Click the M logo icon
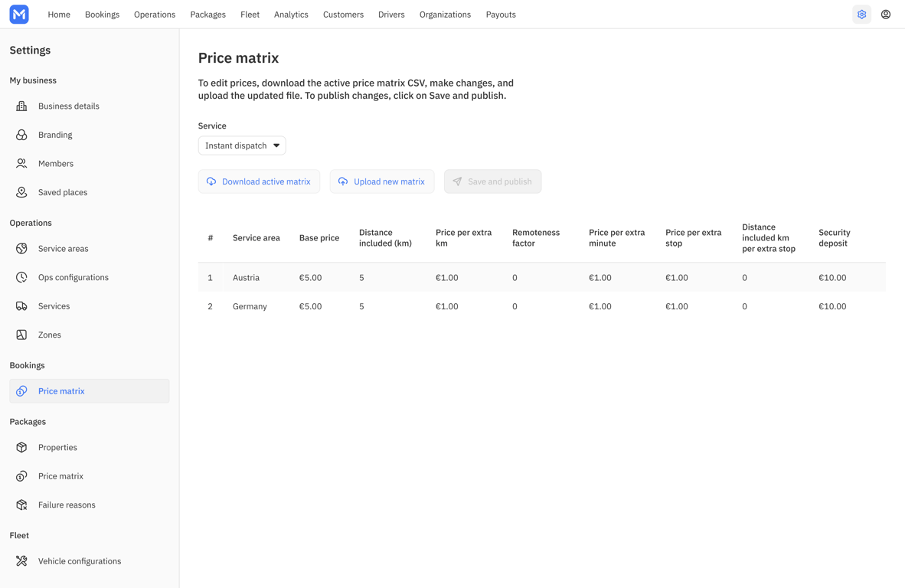 pos(19,15)
